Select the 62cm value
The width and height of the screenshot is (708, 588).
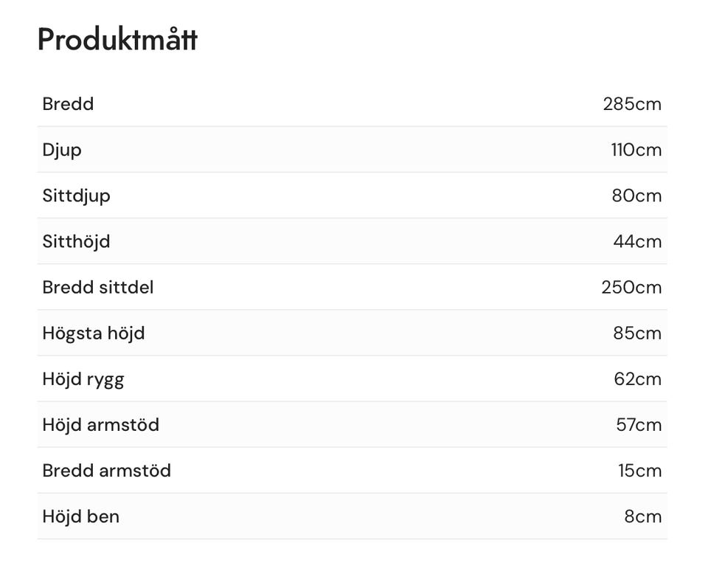tap(637, 379)
